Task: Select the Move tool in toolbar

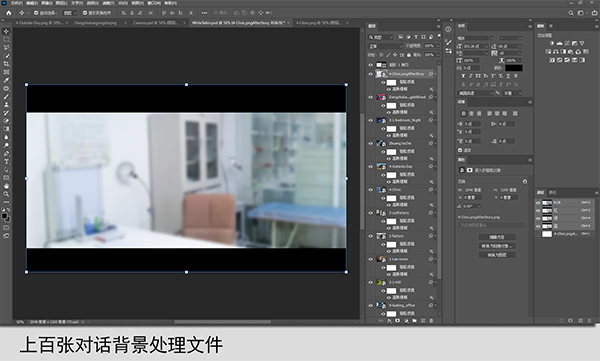Action: click(6, 31)
